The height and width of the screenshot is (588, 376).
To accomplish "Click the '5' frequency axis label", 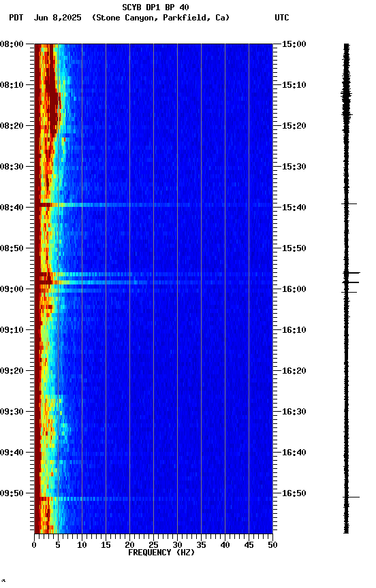I will pyautogui.click(x=58, y=545).
